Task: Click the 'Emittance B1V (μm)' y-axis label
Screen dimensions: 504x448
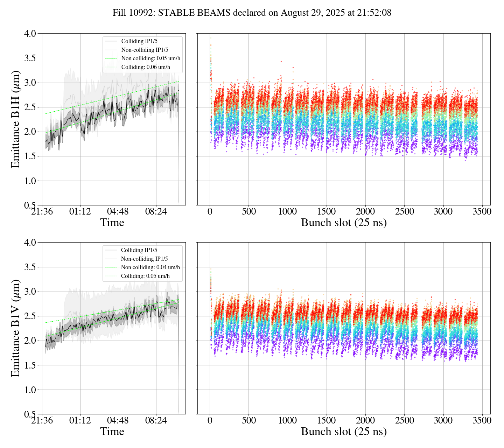Action: [x=15, y=328]
